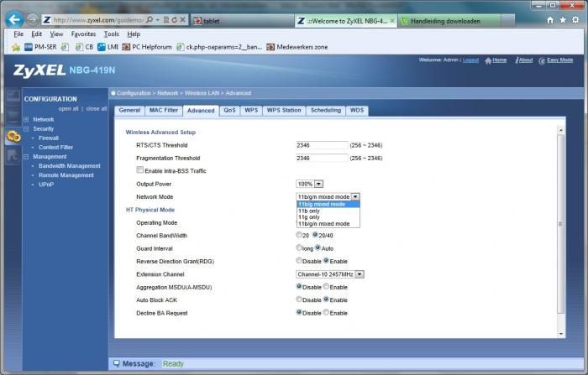The width and height of the screenshot is (588, 375).
Task: Open the Tools menu
Action: click(x=112, y=34)
